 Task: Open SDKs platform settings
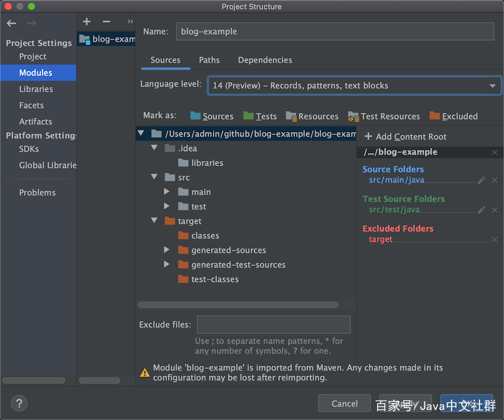[29, 149]
